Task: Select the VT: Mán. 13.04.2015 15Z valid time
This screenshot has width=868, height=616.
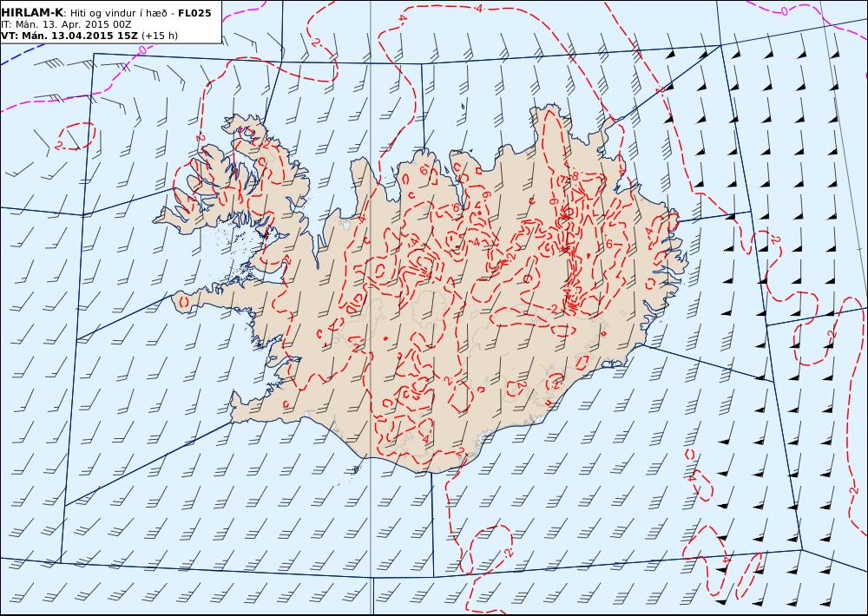Action: click(x=69, y=36)
